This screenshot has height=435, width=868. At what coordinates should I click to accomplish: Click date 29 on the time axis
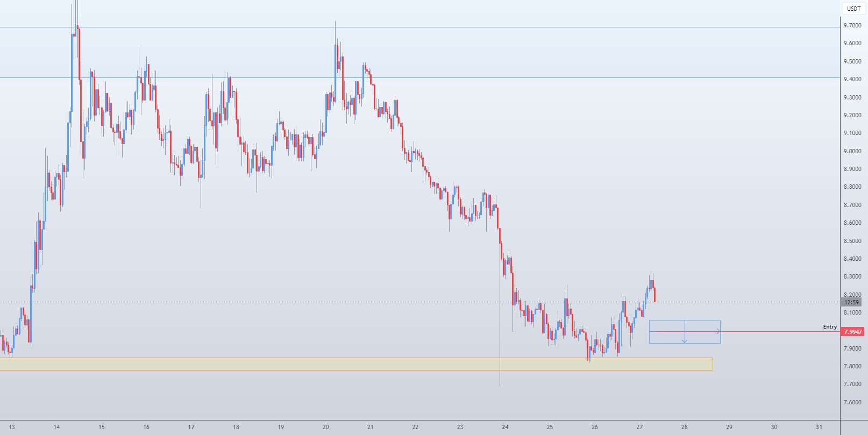(x=729, y=427)
